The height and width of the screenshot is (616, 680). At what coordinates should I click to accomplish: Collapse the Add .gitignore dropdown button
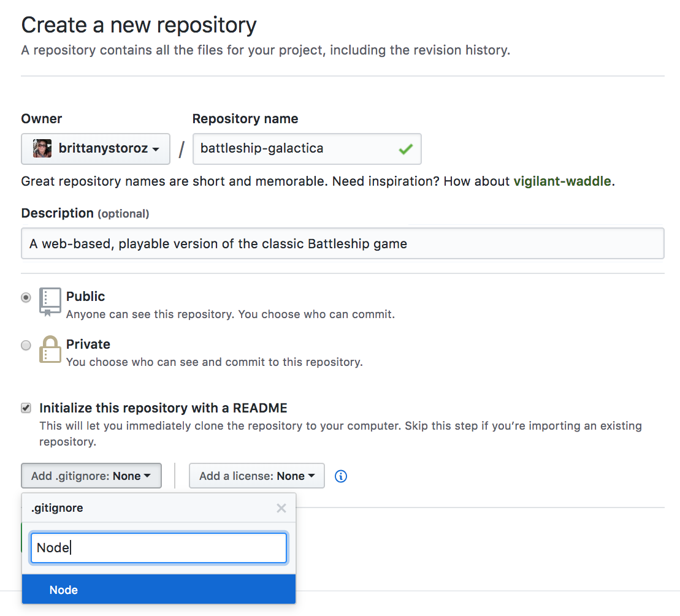pyautogui.click(x=91, y=476)
